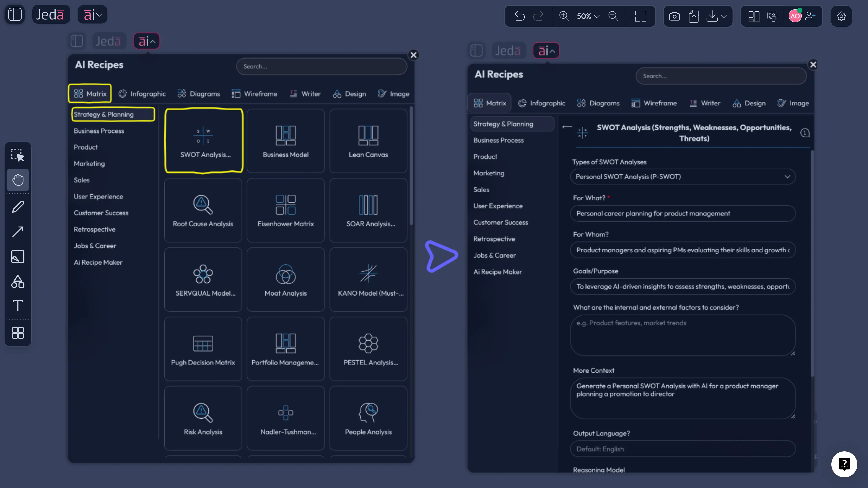Click the AI Recipes search field
868x488 pixels.
click(321, 66)
